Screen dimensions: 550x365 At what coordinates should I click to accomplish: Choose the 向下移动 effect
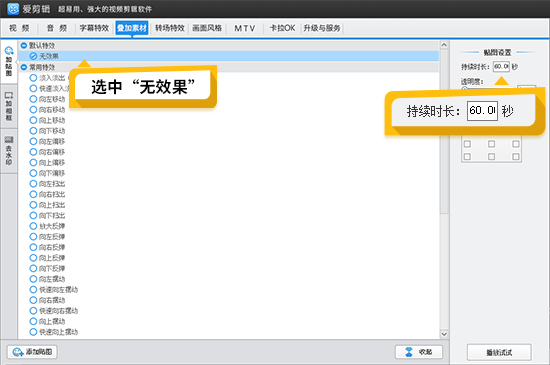pos(47,131)
